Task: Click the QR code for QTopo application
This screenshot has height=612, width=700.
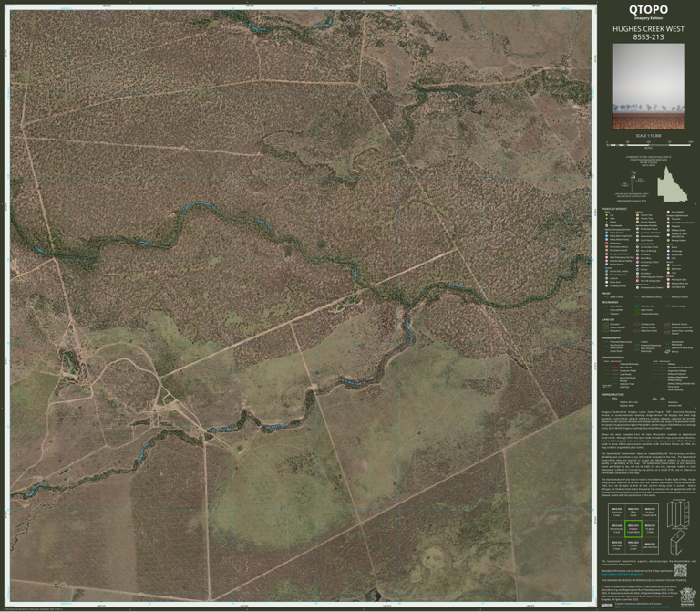Action: [x=680, y=570]
